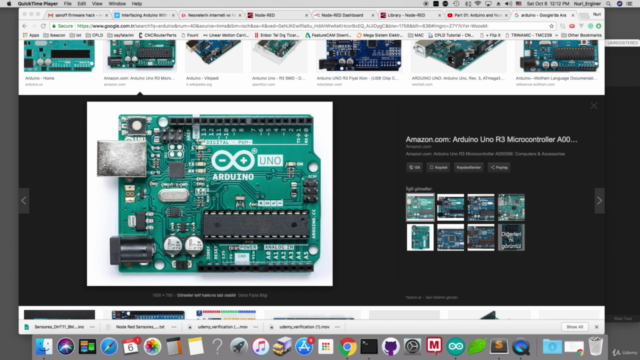The image size is (640, 360).
Task: Open iTunes from the Dock
Action: (x=260, y=347)
